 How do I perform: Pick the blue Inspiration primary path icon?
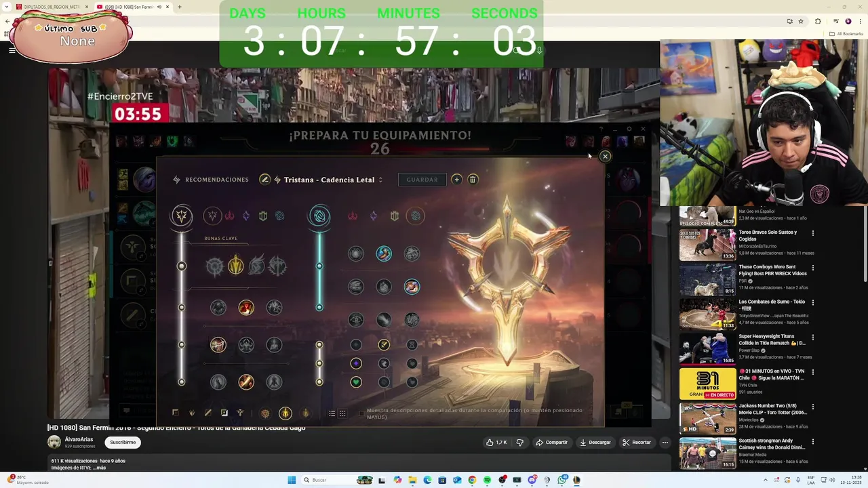pyautogui.click(x=279, y=216)
